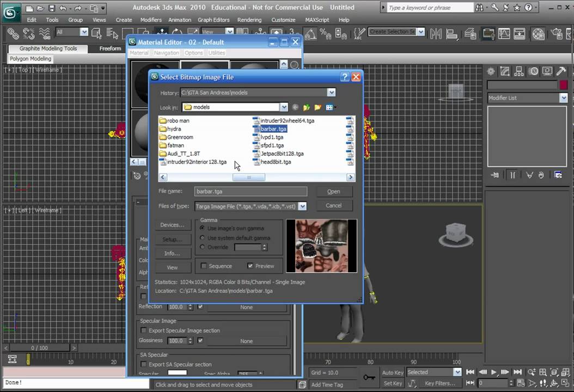Screen dimensions: 574x392
Task: Click the Select by Name list icon
Action: click(112, 34)
